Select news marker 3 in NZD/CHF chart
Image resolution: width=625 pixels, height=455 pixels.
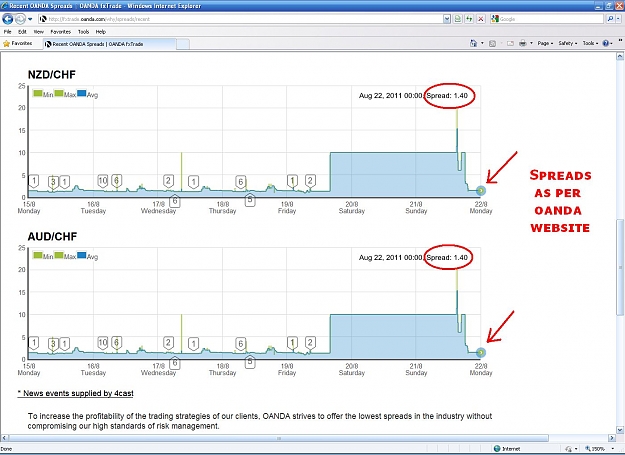pyautogui.click(x=53, y=182)
